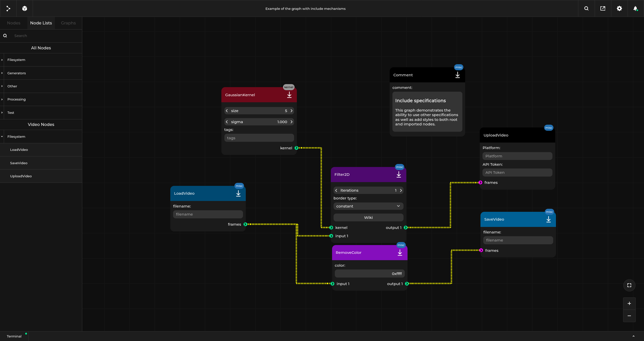Viewport: 644px width, 341px height.
Task: Switch to the Nodes tab
Action: (14, 23)
